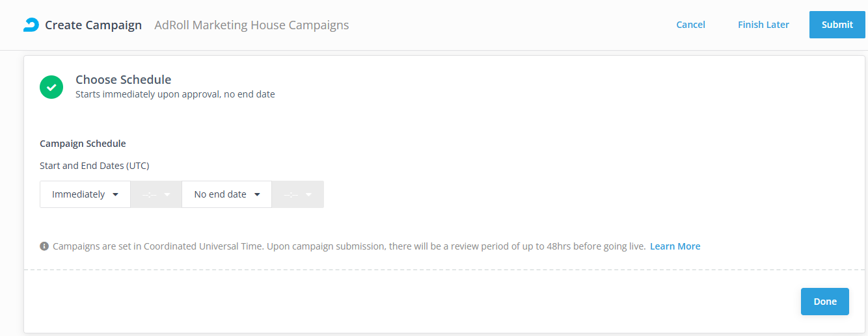Image resolution: width=868 pixels, height=336 pixels.
Task: Click the Start and End Dates (UTC) label
Action: click(x=94, y=166)
